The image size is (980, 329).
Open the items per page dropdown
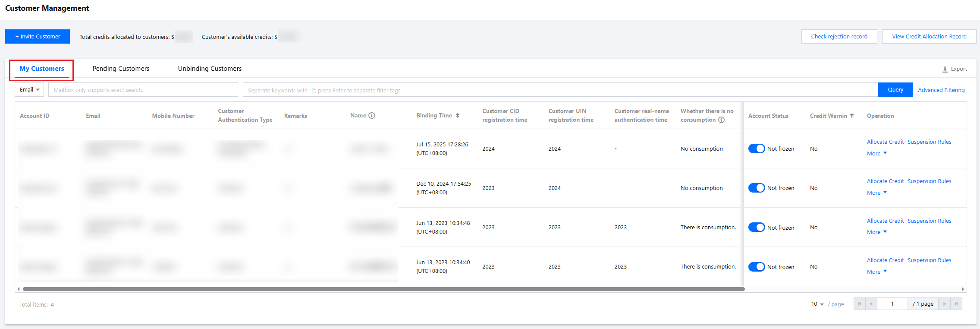click(817, 304)
